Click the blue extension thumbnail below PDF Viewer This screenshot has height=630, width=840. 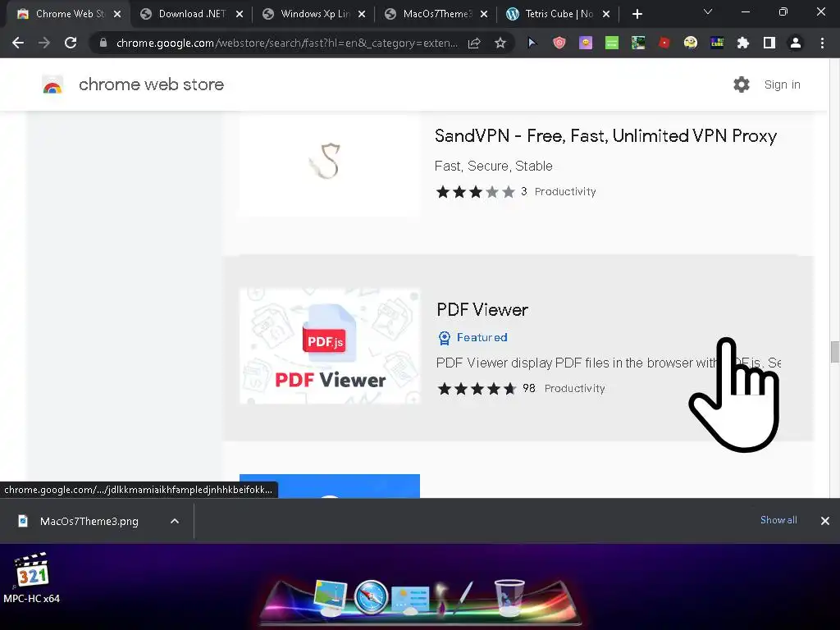330,486
